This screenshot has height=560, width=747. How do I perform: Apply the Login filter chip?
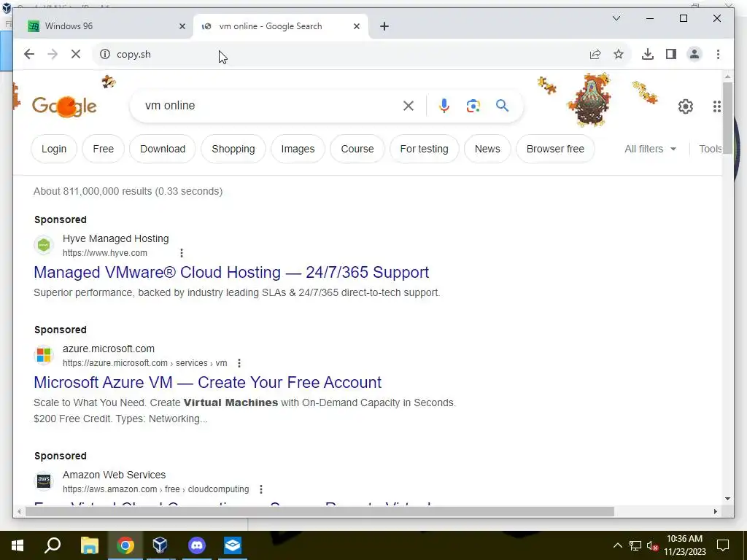pos(54,149)
